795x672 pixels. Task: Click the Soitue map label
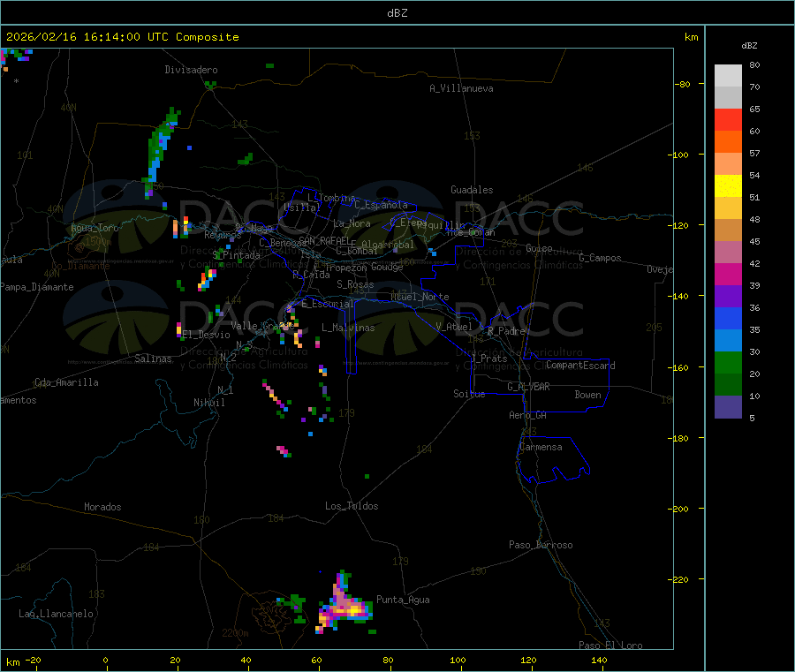point(469,394)
